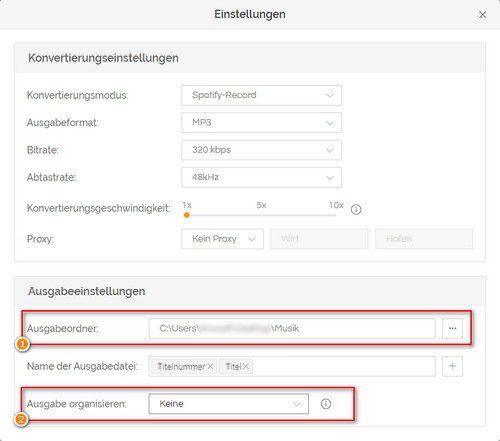
Task: Click the Hafen proxy port field
Action: [x=424, y=239]
